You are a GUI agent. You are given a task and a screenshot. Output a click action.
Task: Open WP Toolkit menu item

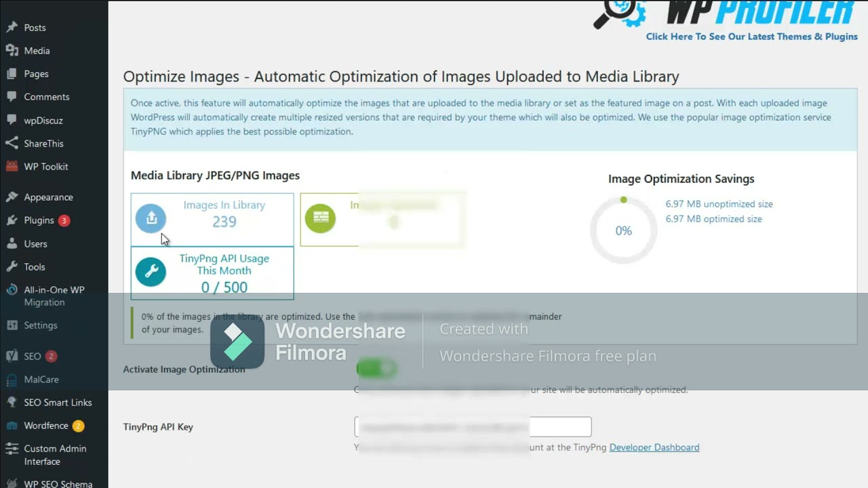tap(46, 167)
